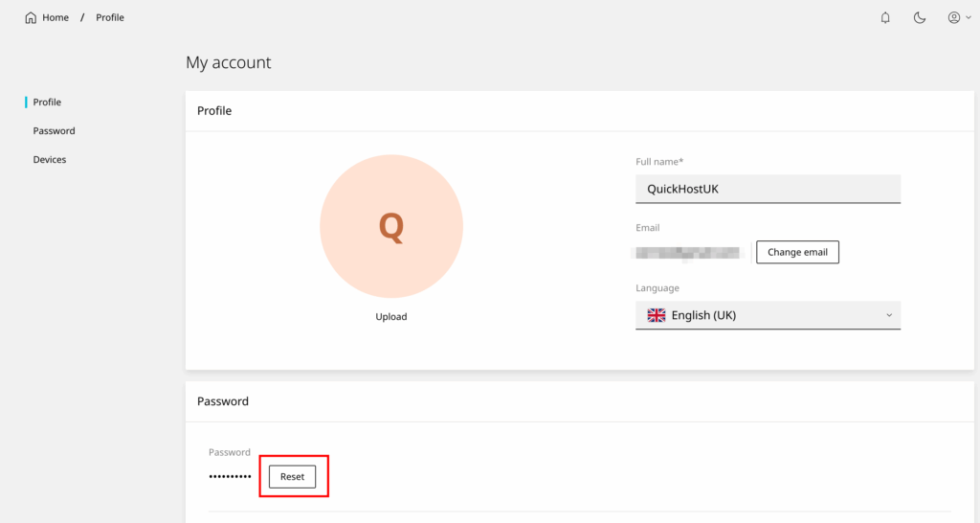The image size is (980, 523).
Task: Open the user account menu icon
Action: pyautogui.click(x=954, y=17)
